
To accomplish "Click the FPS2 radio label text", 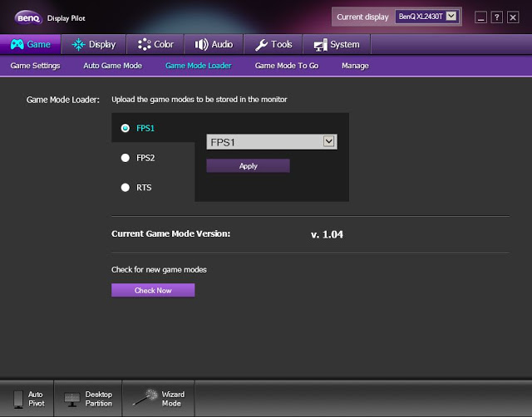I will click(x=145, y=158).
